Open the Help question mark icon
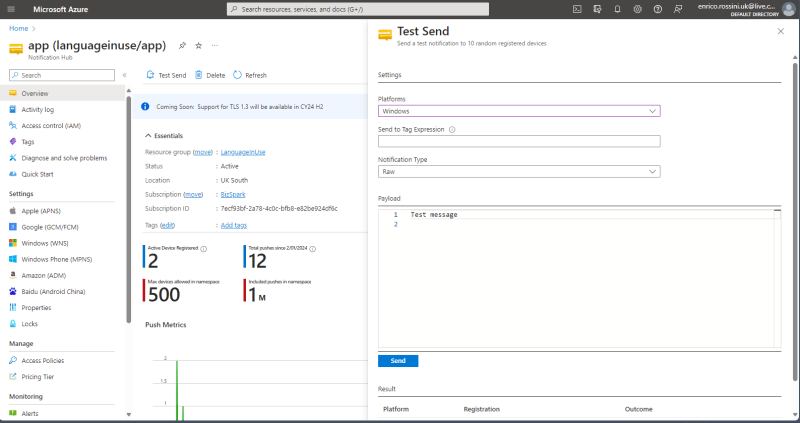The height and width of the screenshot is (423, 800). coord(658,9)
